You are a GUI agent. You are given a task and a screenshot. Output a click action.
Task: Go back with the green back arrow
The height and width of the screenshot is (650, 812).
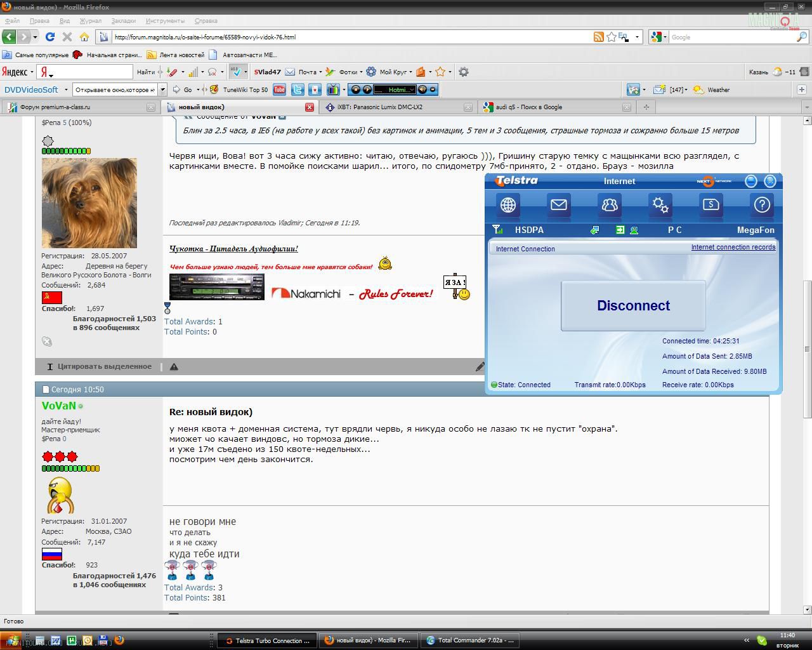click(x=9, y=37)
